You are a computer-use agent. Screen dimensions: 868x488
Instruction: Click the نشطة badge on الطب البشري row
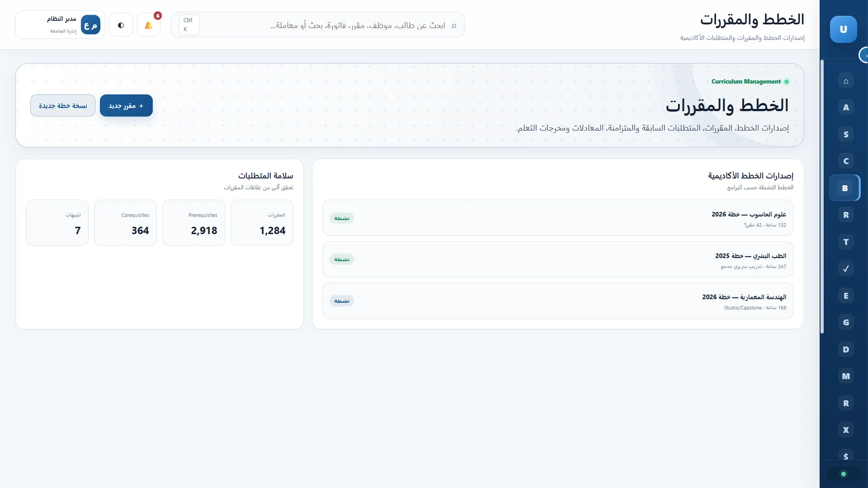click(342, 259)
